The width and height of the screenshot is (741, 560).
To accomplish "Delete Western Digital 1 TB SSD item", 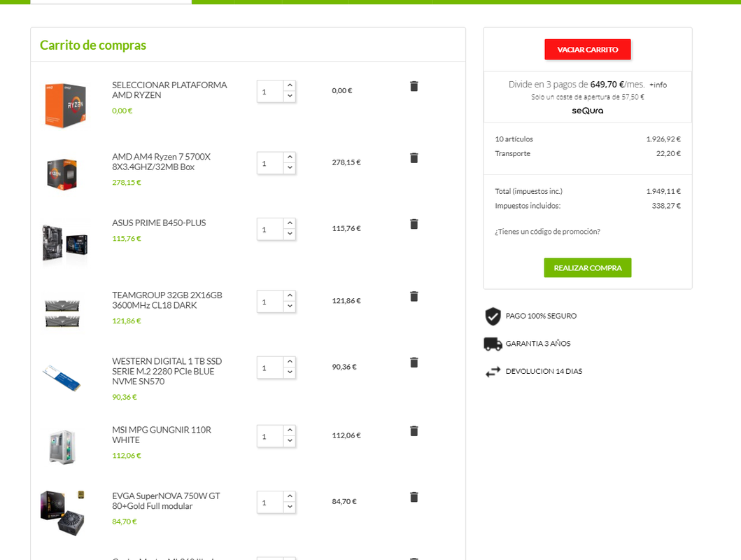I will tap(414, 363).
